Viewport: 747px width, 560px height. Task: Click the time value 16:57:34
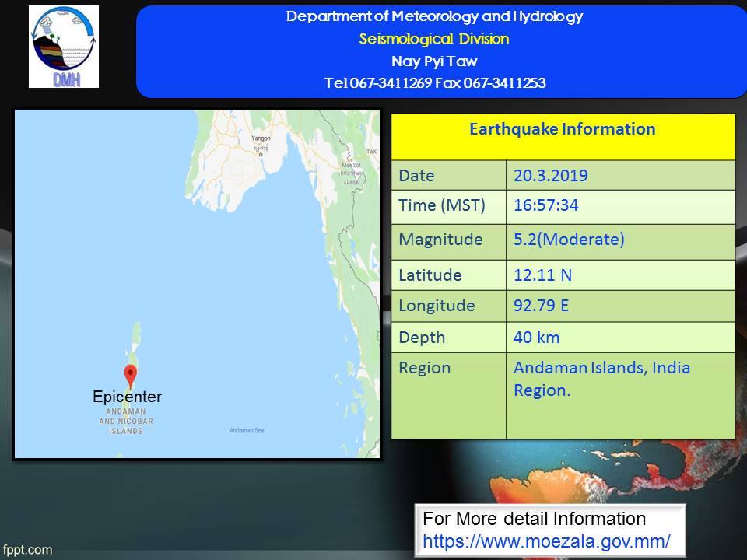pos(545,206)
